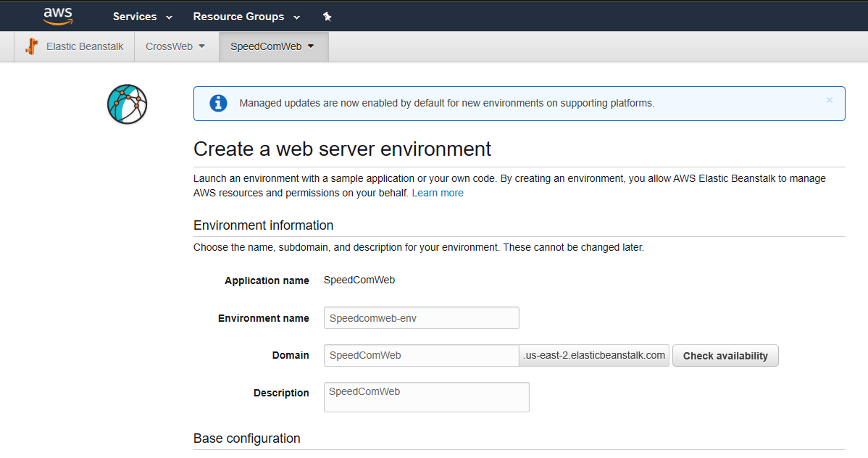Click inside the Description text area
The width and height of the screenshot is (868, 458).
coord(426,397)
